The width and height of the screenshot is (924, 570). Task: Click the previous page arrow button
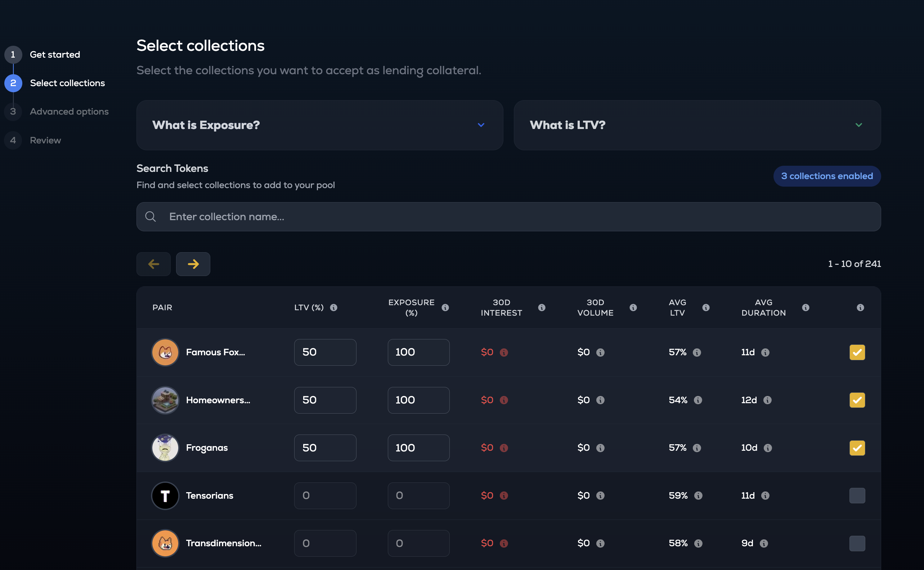pyautogui.click(x=153, y=264)
